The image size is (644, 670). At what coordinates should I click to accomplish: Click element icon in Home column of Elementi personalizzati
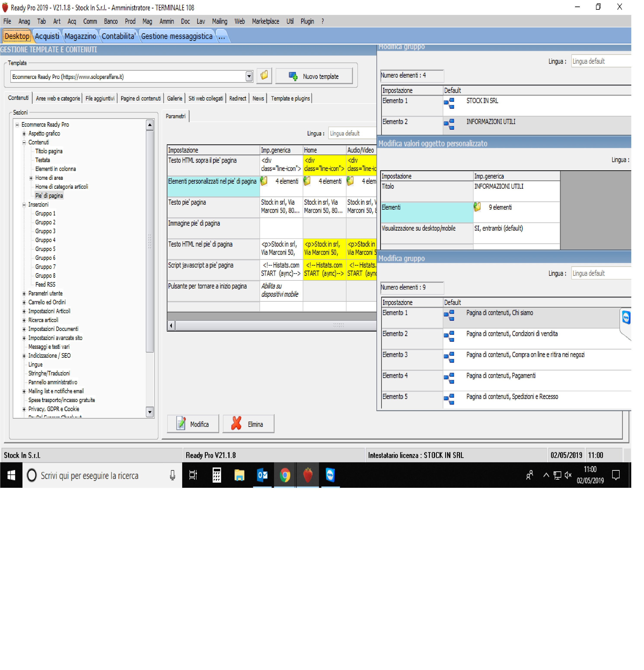307,181
